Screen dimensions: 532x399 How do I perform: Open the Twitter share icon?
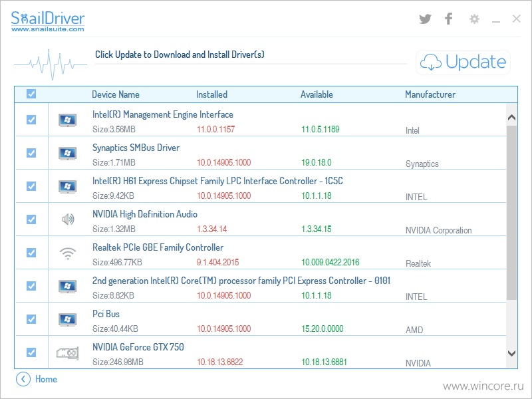point(425,19)
